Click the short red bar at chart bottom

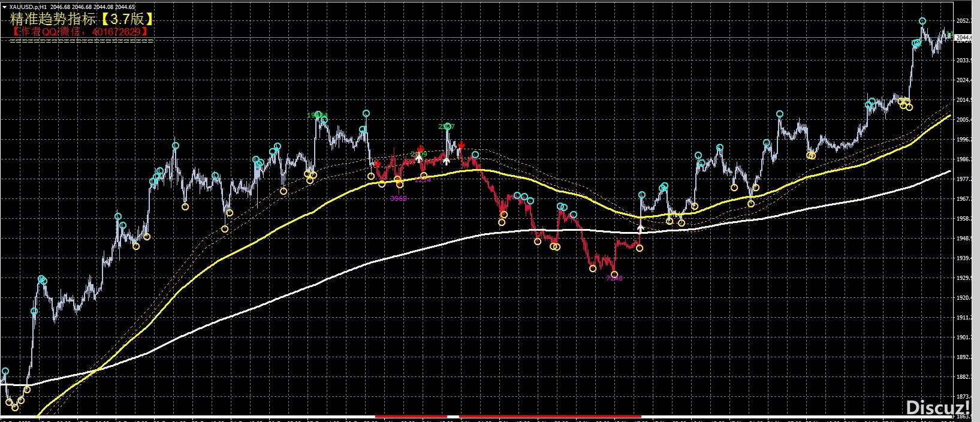411,416
